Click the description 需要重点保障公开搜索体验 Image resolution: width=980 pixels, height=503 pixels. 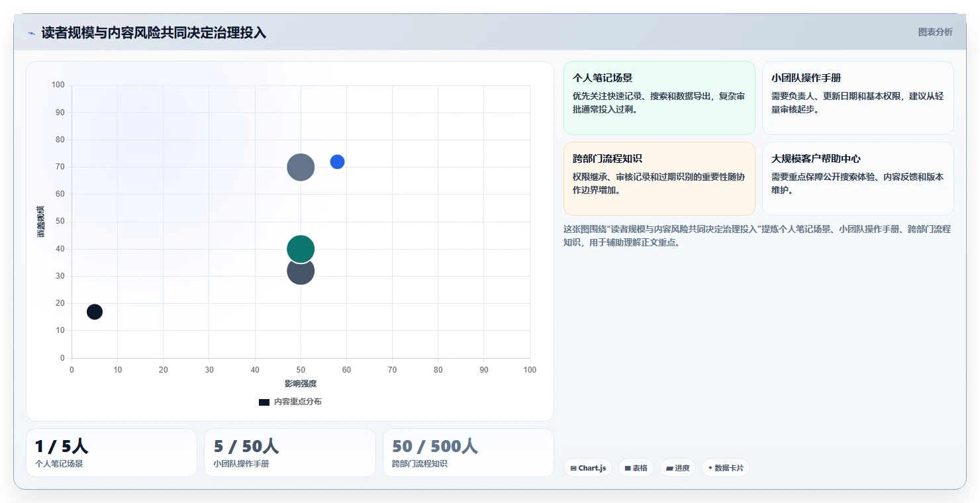tap(858, 183)
